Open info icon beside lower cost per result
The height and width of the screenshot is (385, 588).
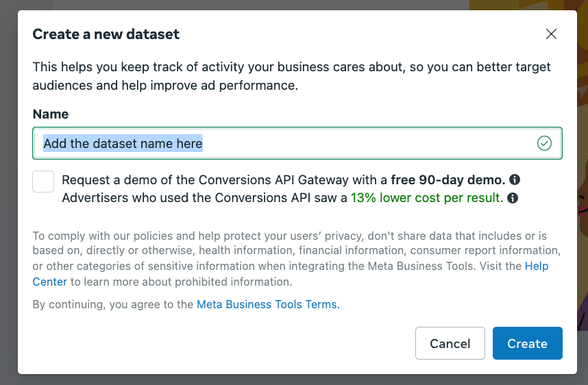pos(513,198)
